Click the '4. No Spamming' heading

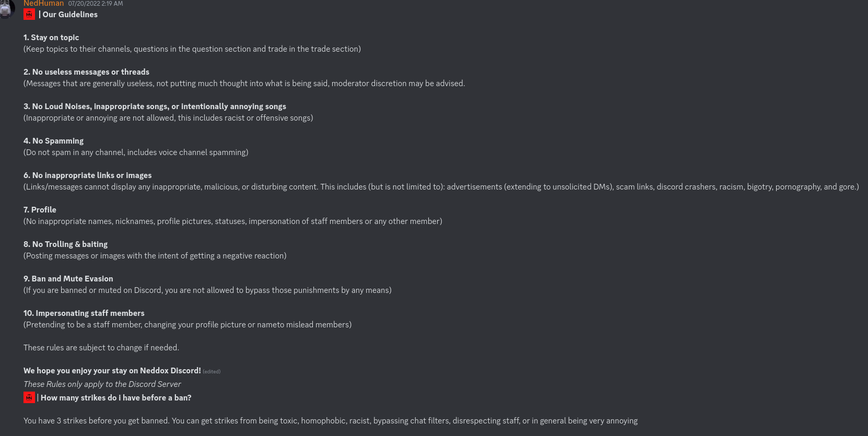pyautogui.click(x=53, y=141)
